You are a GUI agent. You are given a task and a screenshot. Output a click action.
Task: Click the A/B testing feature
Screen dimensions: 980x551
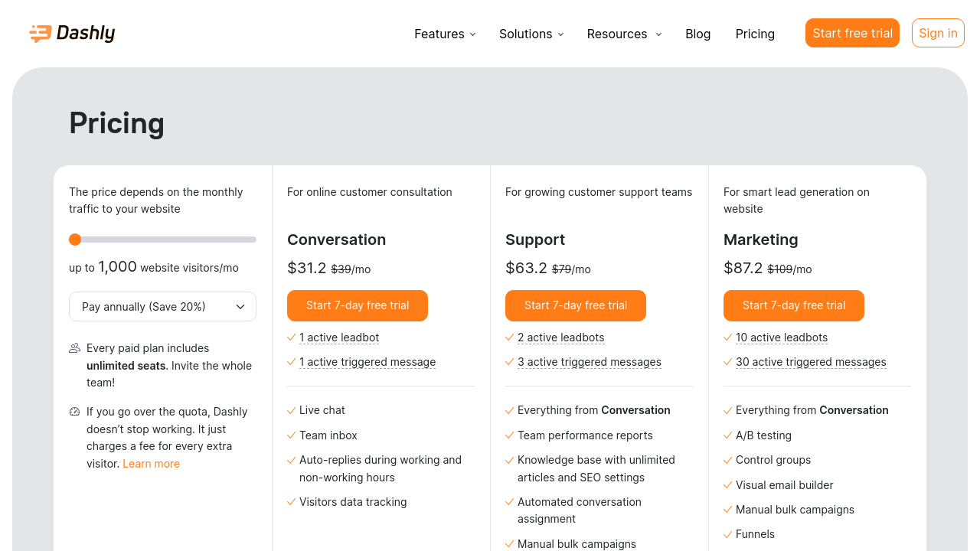point(763,435)
